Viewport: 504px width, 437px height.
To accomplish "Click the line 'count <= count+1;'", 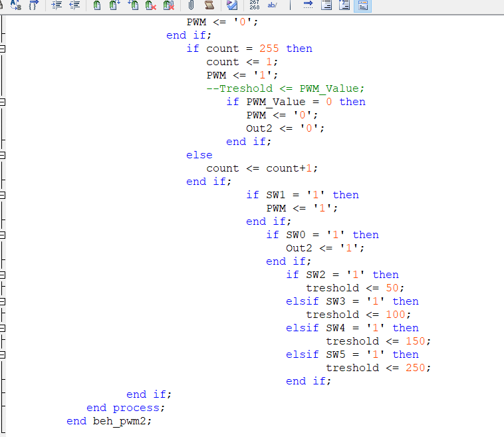I will (262, 168).
